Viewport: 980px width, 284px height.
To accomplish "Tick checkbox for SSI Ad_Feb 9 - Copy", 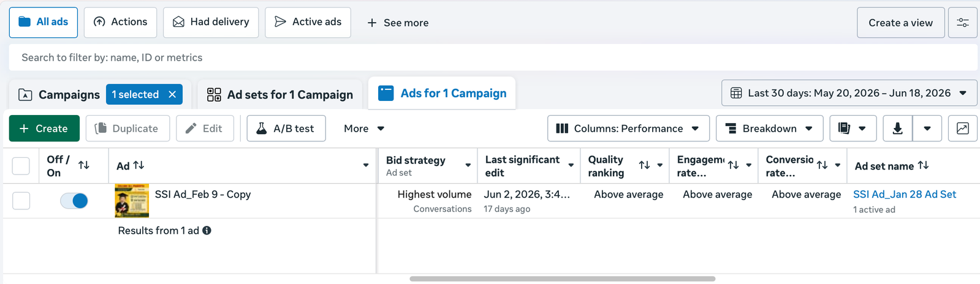I will point(21,201).
